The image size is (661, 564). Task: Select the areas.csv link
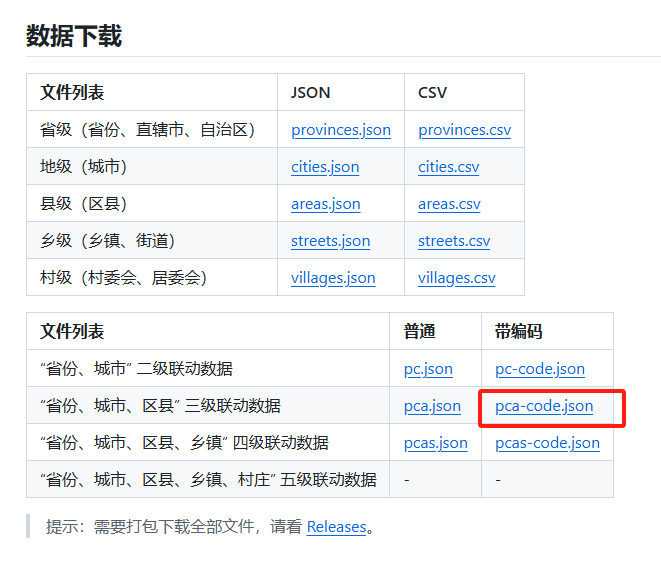(x=449, y=204)
